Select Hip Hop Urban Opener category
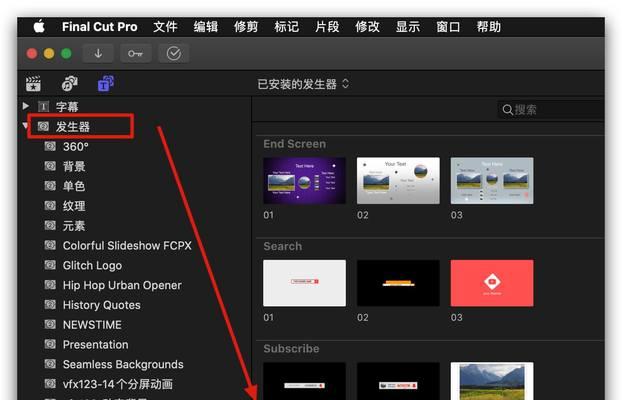This screenshot has width=622, height=400. point(134,285)
